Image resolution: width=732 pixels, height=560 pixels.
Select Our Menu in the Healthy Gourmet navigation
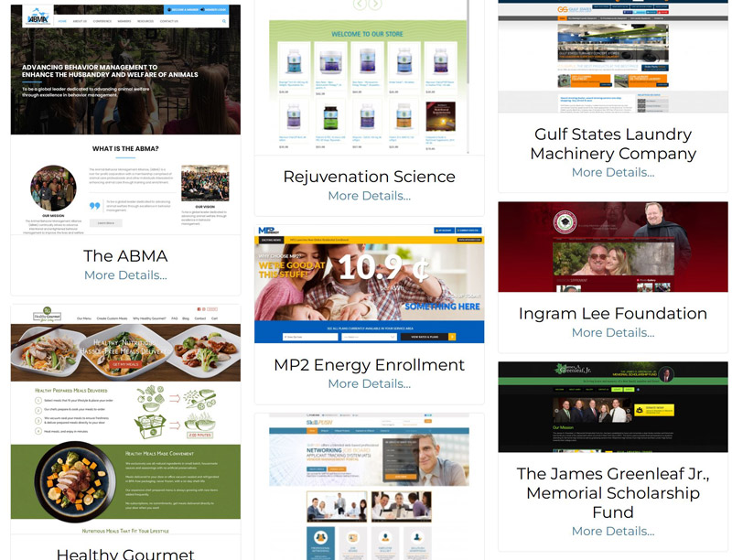tap(85, 318)
